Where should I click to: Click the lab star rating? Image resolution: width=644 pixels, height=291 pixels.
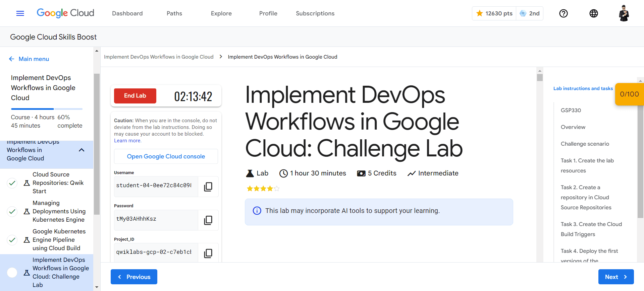[x=263, y=189]
